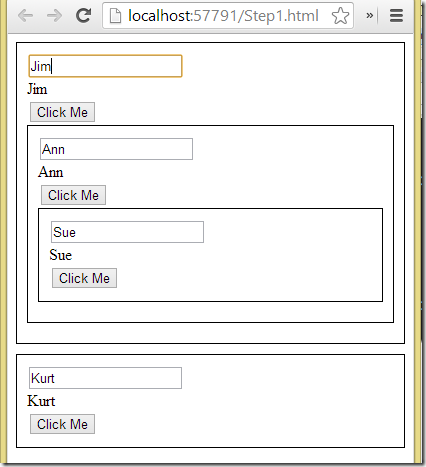Image resolution: width=426 pixels, height=467 pixels.
Task: Select the Jim label text below input
Action: [37, 89]
